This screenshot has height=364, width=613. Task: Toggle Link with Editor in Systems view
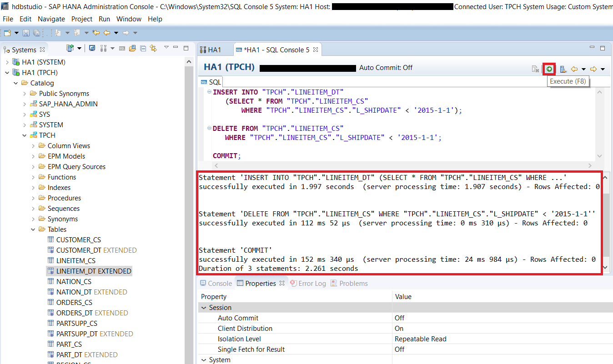[153, 48]
